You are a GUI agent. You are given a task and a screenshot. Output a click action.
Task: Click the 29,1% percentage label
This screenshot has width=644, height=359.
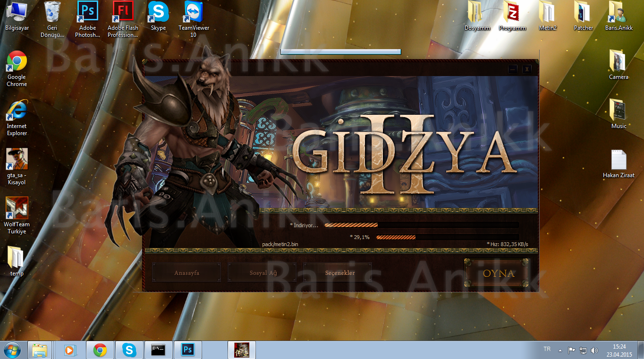pyautogui.click(x=359, y=237)
